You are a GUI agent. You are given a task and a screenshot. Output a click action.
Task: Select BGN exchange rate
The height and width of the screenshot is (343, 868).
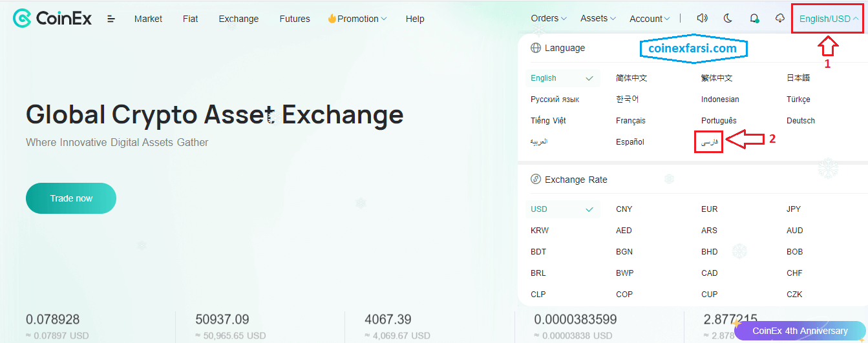tap(624, 252)
